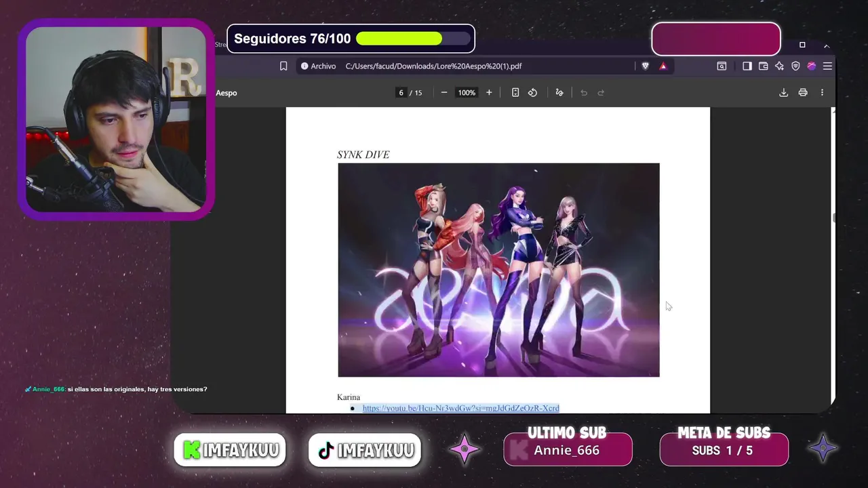This screenshot has height=488, width=868.
Task: Click the 100% zoom level field
Action: (467, 92)
